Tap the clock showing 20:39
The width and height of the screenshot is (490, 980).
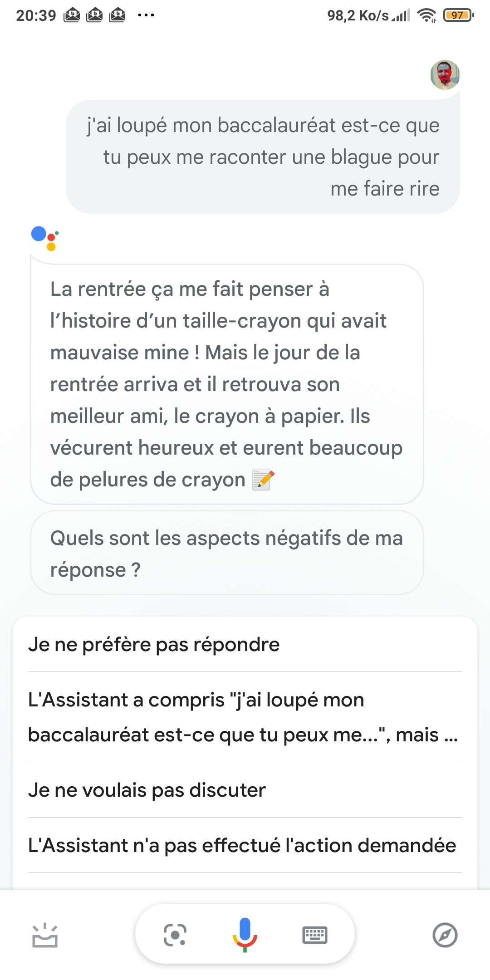[36, 15]
